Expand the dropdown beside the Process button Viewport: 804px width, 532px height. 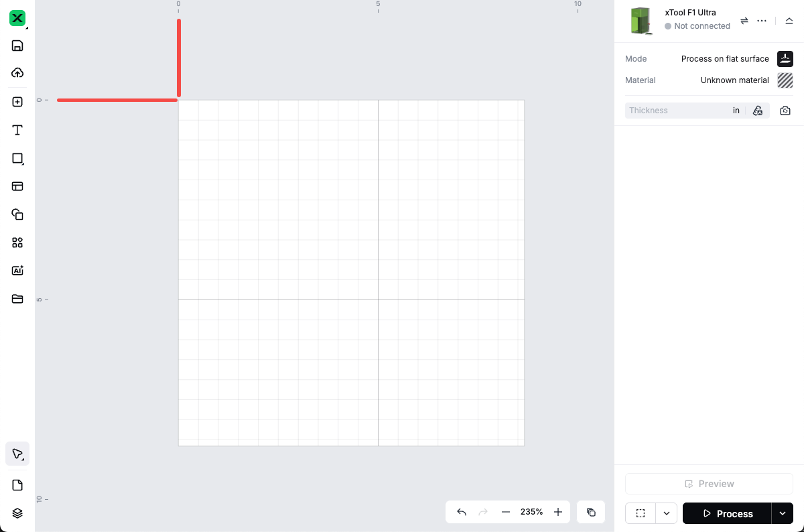tap(783, 514)
